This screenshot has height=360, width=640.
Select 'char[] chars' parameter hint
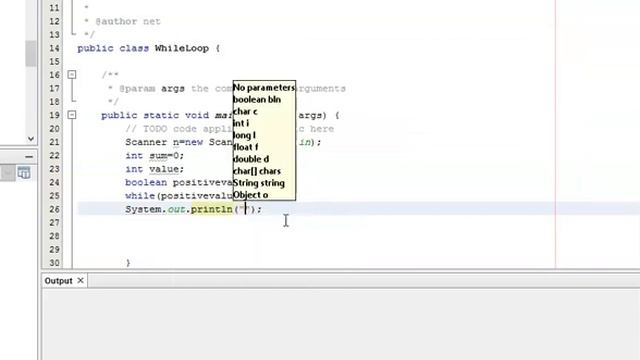coord(257,171)
